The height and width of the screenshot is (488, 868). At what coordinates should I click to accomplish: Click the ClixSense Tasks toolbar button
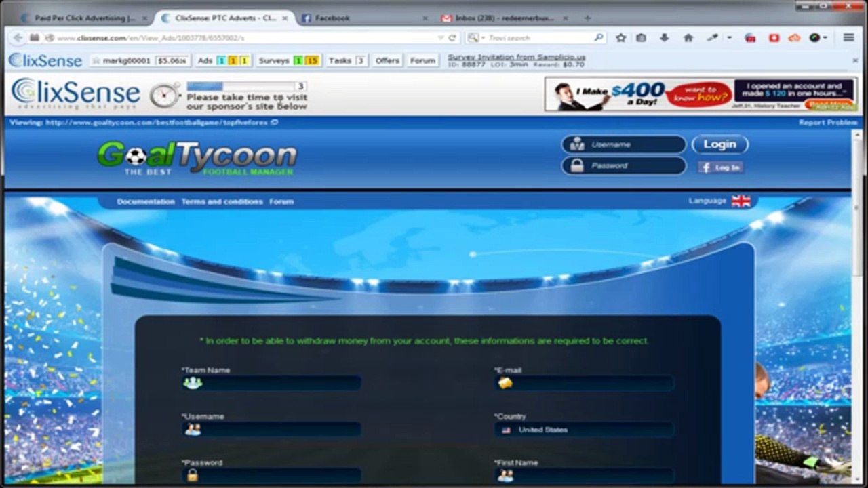pyautogui.click(x=347, y=61)
